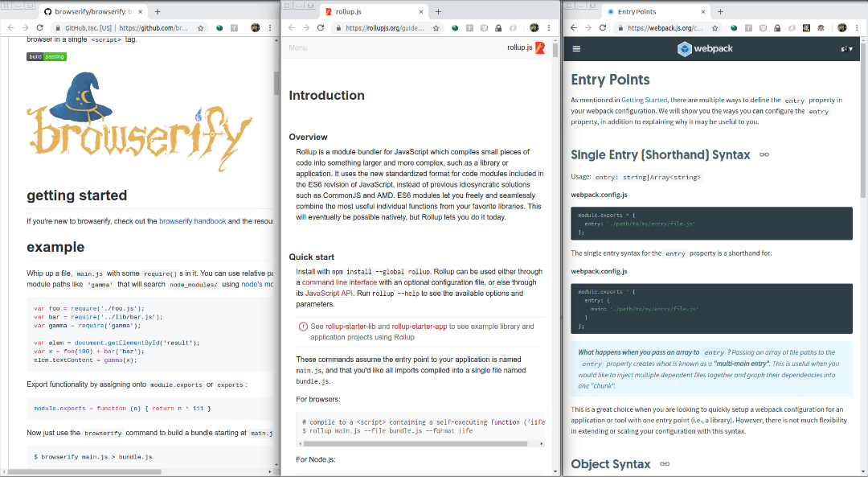Go back in the rollup.js window
Viewport: 868px width, 477px height.
pyautogui.click(x=292, y=27)
